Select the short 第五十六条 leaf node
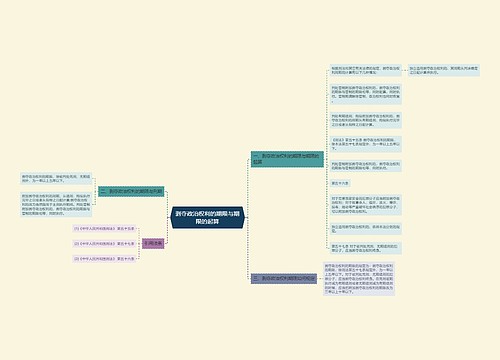Viewport: 500px width, 360px height. pos(340,183)
